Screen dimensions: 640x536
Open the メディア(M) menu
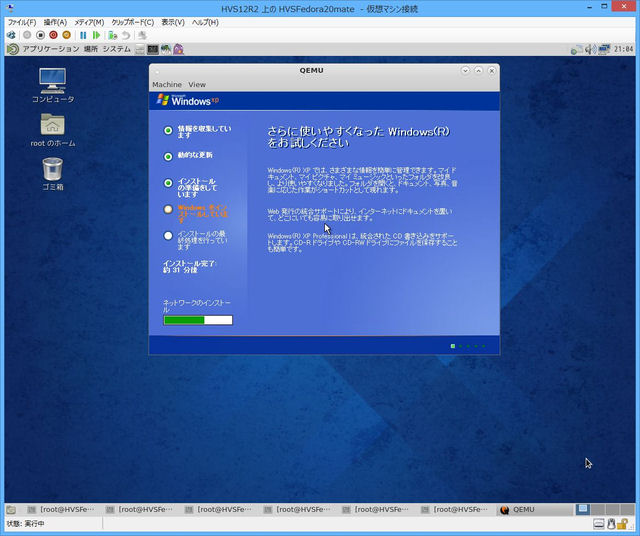tap(89, 22)
